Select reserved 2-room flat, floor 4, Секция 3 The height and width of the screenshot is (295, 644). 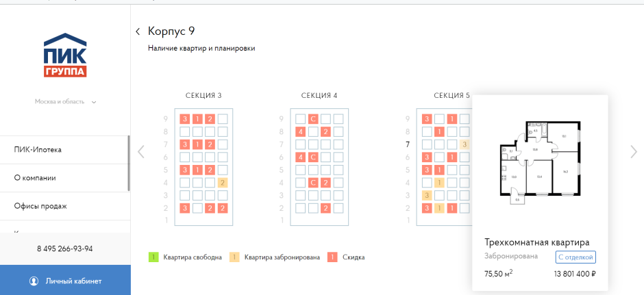223,183
